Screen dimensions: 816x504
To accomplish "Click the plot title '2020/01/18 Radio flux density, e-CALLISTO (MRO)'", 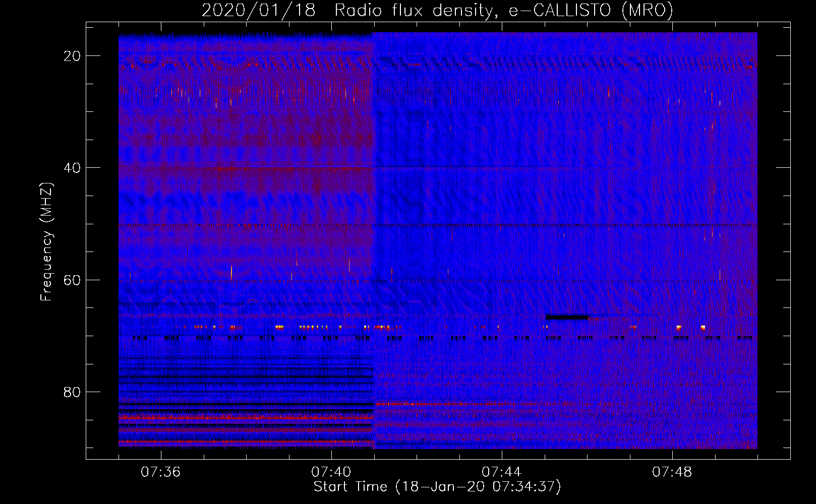I will tap(437, 11).
